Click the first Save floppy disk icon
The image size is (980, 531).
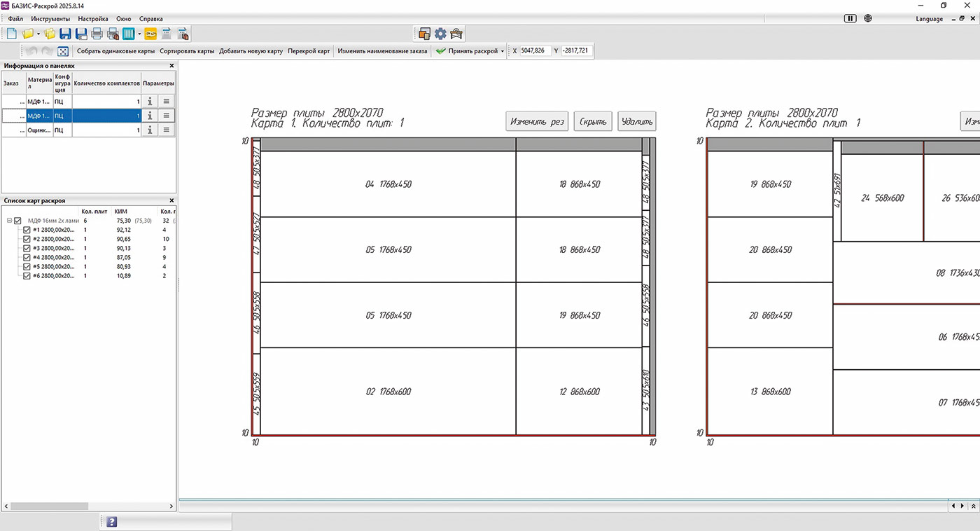click(x=65, y=34)
